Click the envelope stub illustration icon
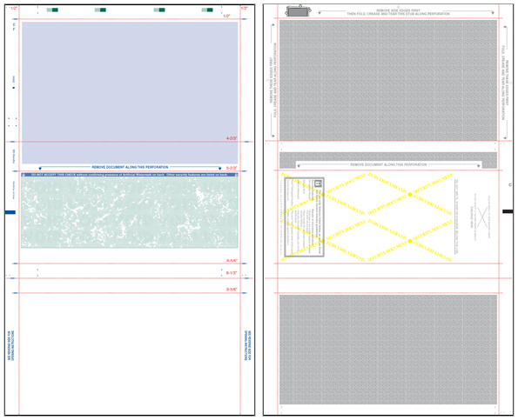 pos(299,11)
